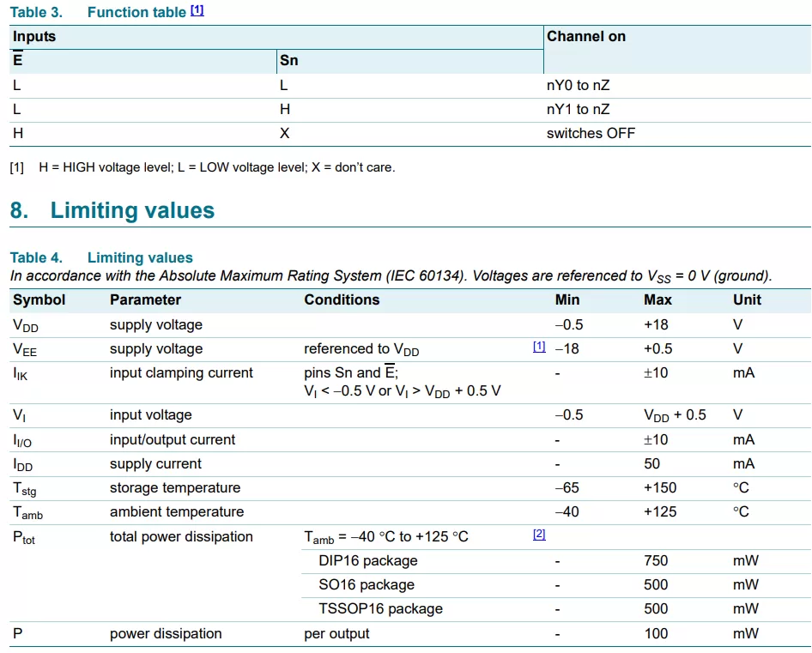Click the 'Sn' input column header
812x653 pixels.
pos(289,61)
